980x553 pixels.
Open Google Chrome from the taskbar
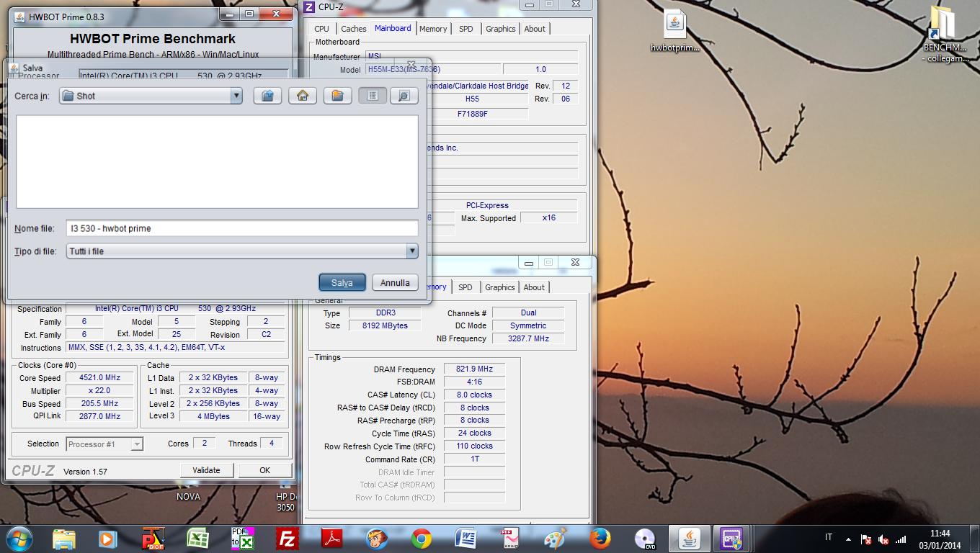422,539
